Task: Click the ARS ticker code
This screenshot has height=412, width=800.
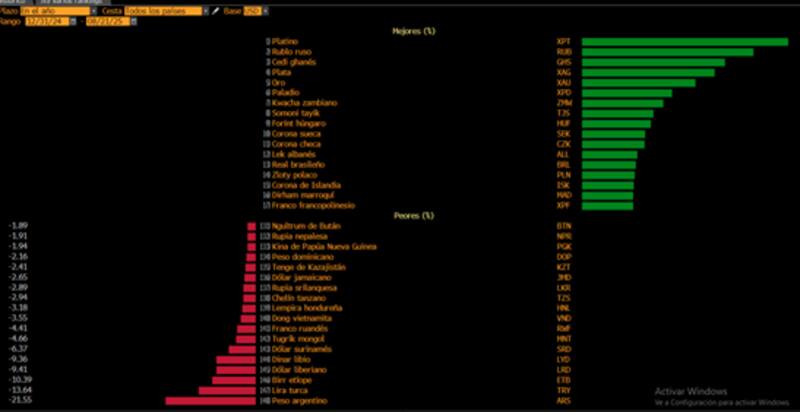Action: (x=563, y=401)
